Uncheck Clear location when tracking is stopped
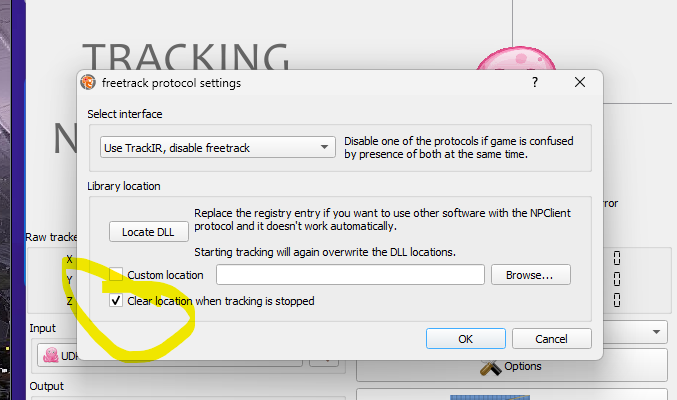The height and width of the screenshot is (400, 677). 116,300
